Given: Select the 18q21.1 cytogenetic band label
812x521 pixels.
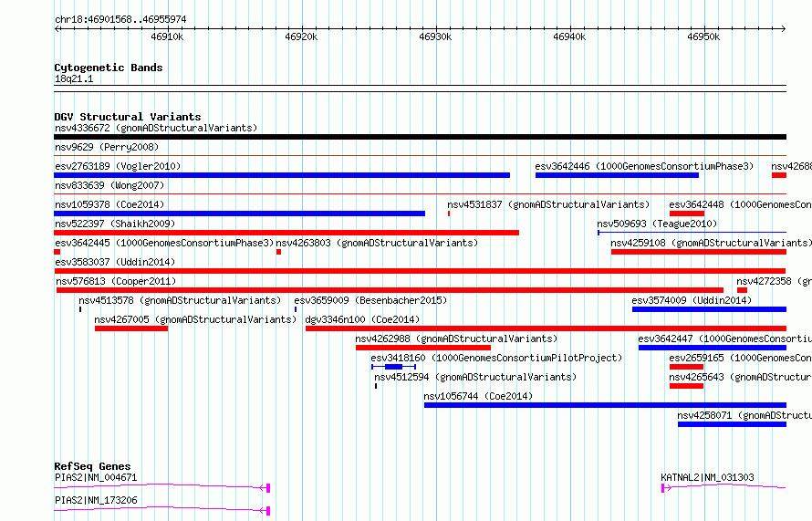Looking at the screenshot, I should pos(74,79).
